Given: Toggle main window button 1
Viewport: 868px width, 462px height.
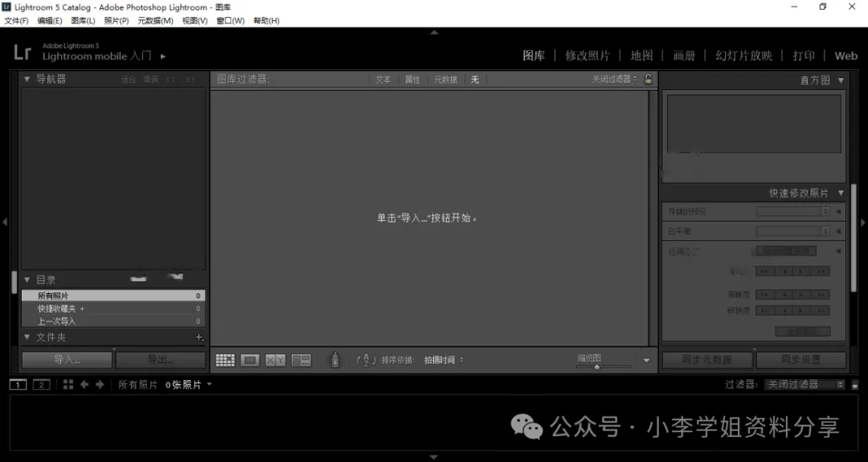Looking at the screenshot, I should (x=18, y=385).
